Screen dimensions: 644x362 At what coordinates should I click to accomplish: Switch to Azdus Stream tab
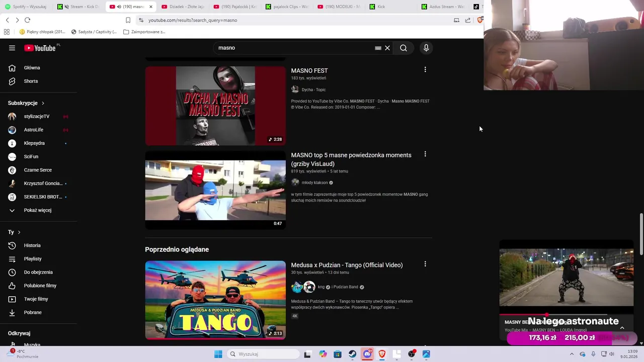point(443,7)
